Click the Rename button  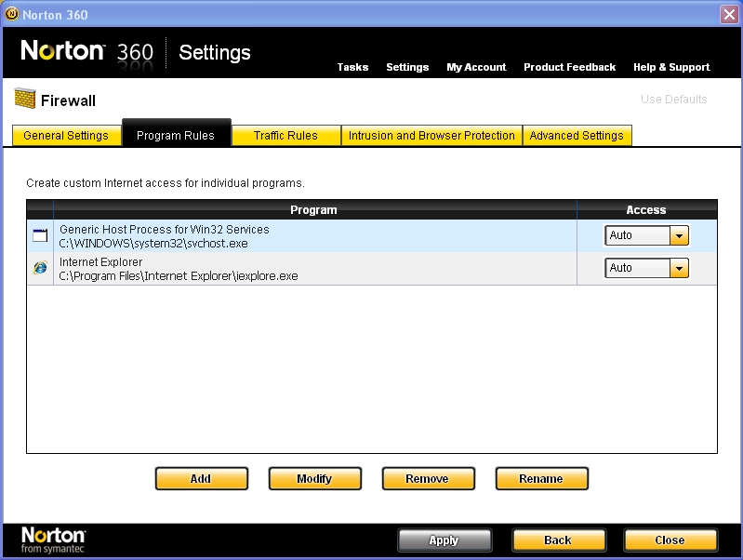coord(541,478)
